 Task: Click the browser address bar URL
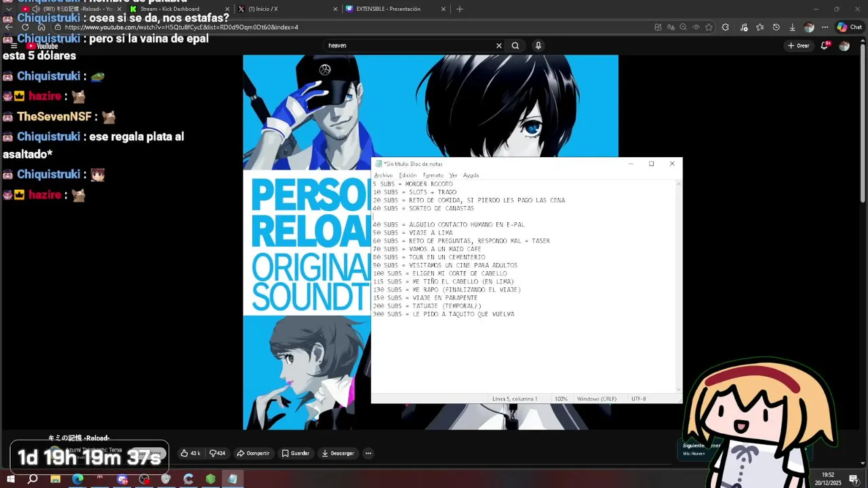click(181, 27)
